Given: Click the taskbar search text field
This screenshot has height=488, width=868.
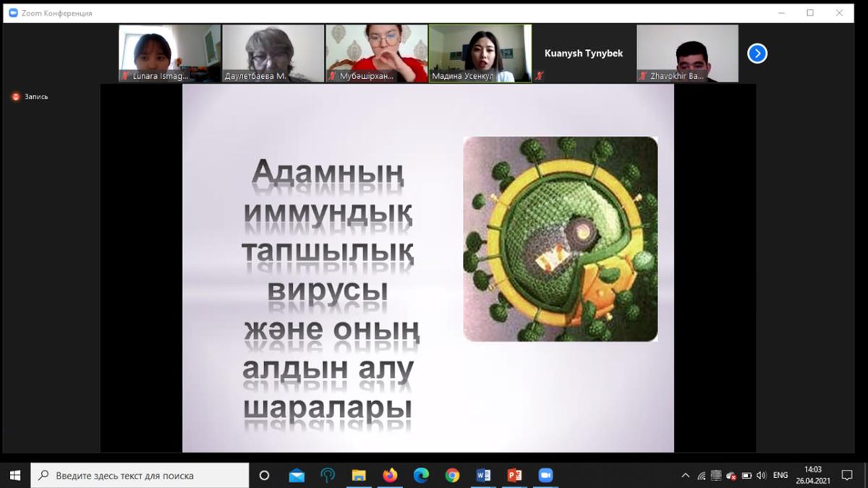Looking at the screenshot, I should 141,476.
